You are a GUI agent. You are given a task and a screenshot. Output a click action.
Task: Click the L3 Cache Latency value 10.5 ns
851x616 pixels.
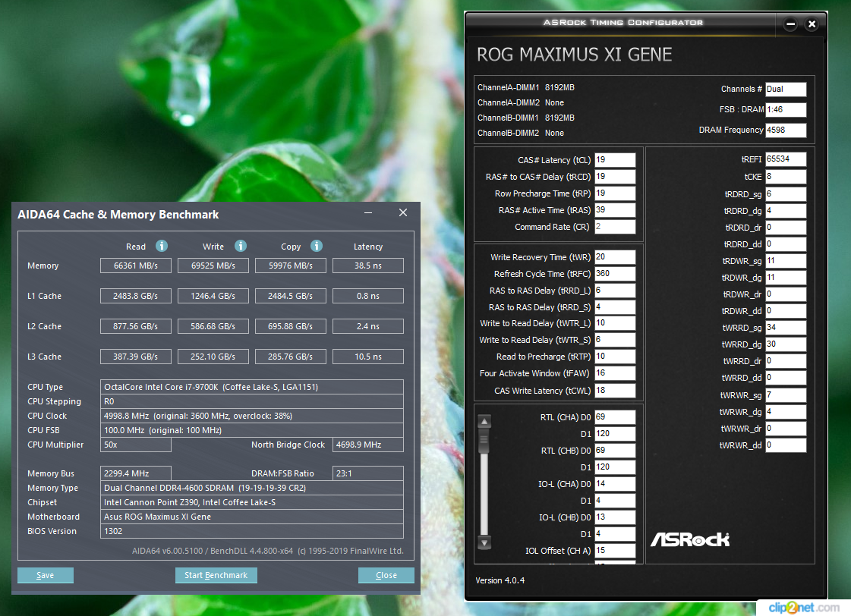point(368,357)
